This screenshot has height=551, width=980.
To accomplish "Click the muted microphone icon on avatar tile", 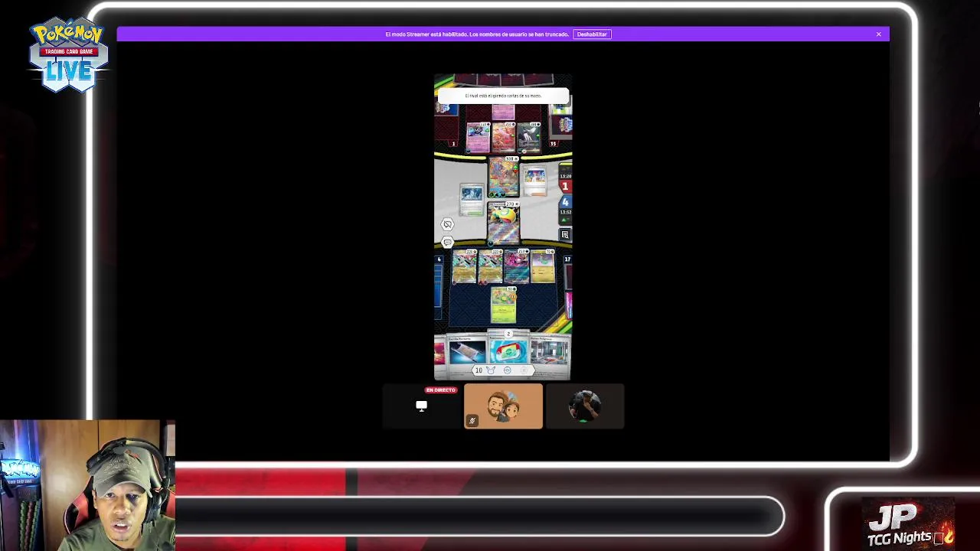I will click(472, 420).
